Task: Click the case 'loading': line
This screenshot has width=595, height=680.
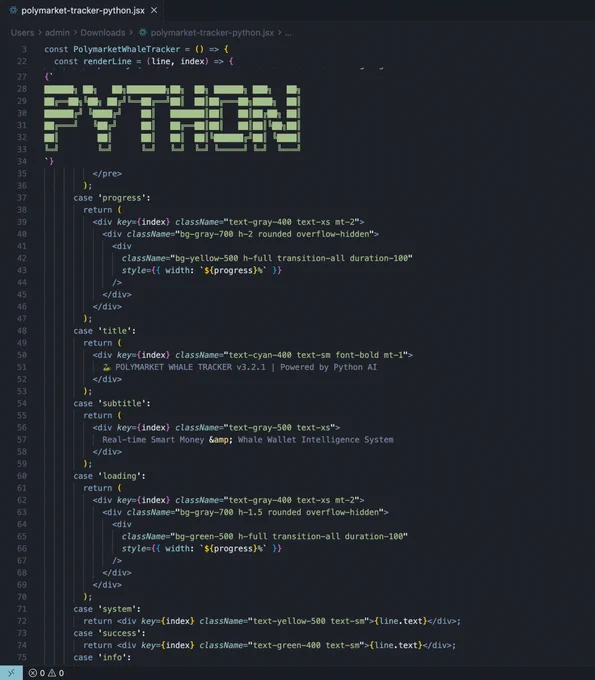Action: click(x=109, y=476)
